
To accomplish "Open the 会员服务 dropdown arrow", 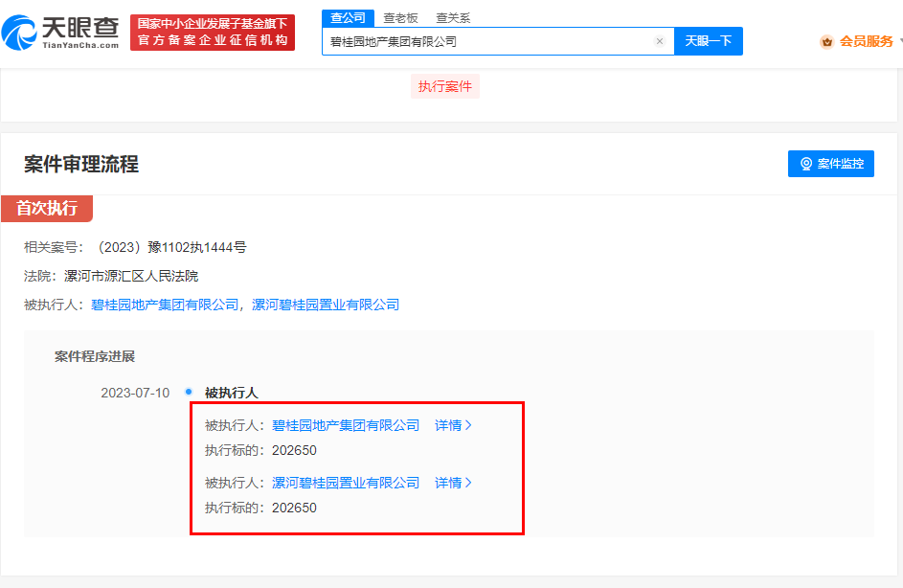I will (900, 41).
